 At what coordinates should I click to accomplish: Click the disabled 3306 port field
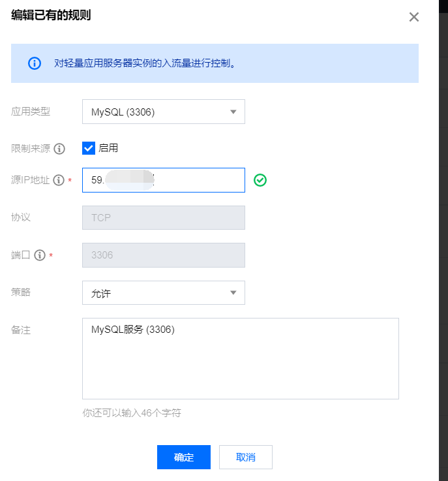pyautogui.click(x=163, y=255)
